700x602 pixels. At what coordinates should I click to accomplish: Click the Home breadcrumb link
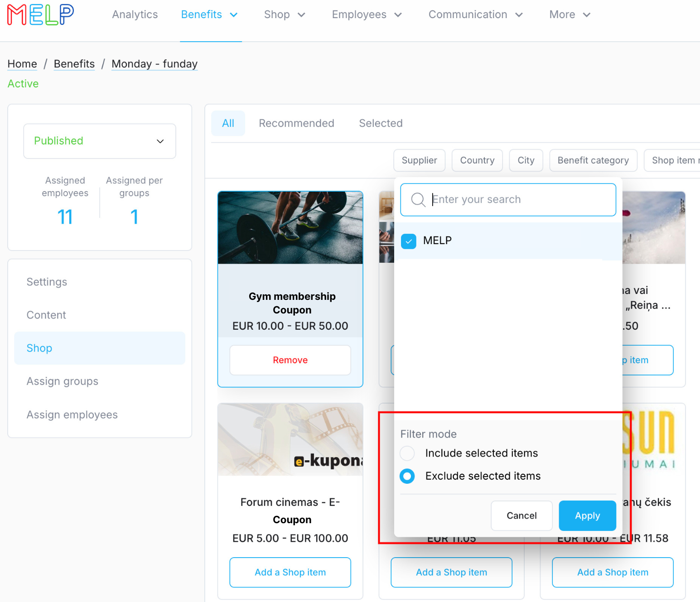[22, 64]
